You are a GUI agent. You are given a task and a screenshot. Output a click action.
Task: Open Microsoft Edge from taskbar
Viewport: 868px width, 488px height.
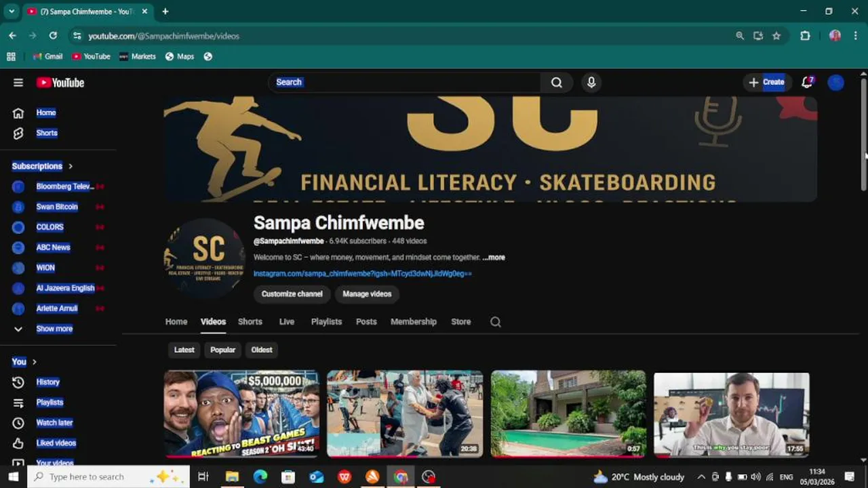[x=260, y=477]
